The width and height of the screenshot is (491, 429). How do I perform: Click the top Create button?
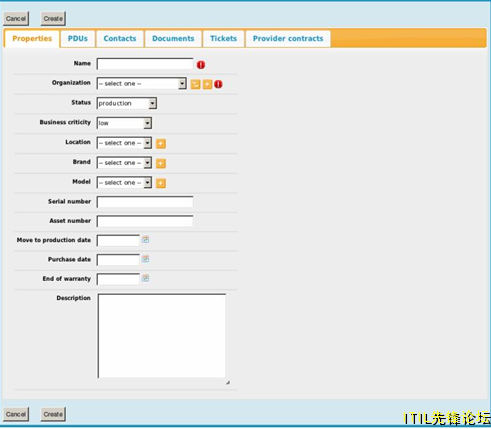[x=53, y=19]
